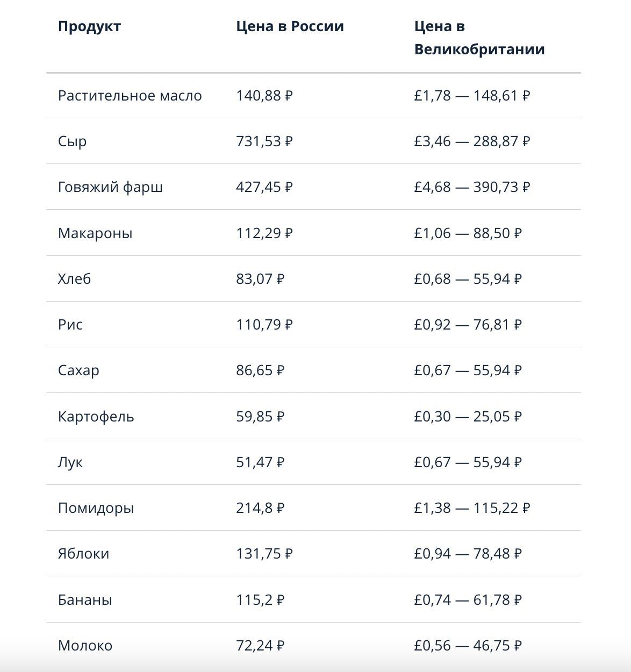Select the "Помидоры" product name
This screenshot has width=631, height=672.
pos(96,508)
